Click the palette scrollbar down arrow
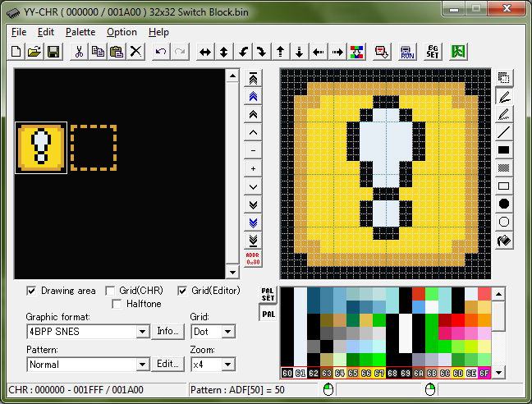This screenshot has width=532, height=404. (498, 373)
